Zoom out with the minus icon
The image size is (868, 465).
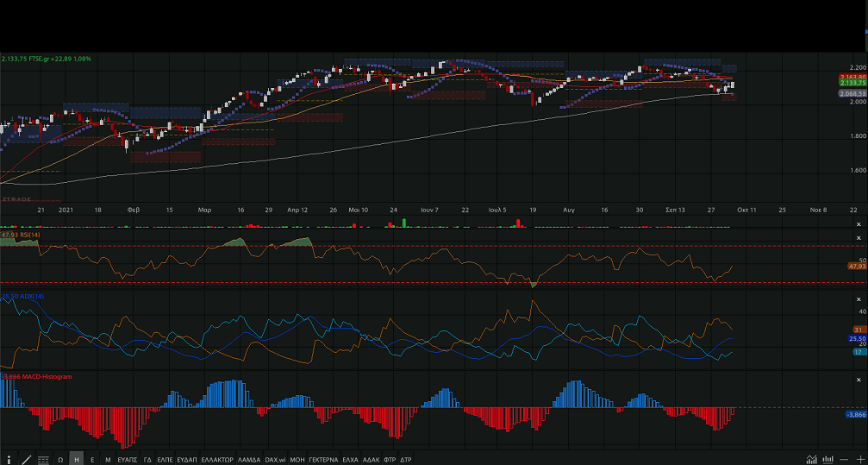pos(844,459)
